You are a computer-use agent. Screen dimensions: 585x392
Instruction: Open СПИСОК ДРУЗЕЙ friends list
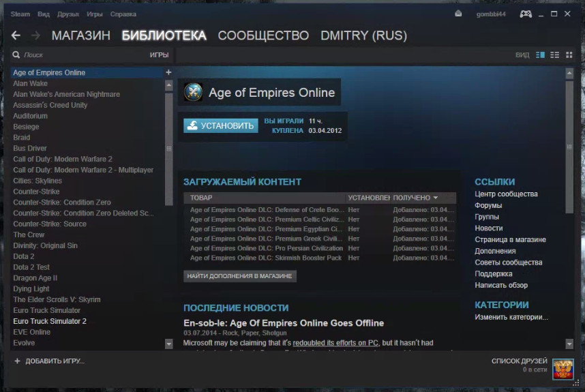tap(519, 361)
